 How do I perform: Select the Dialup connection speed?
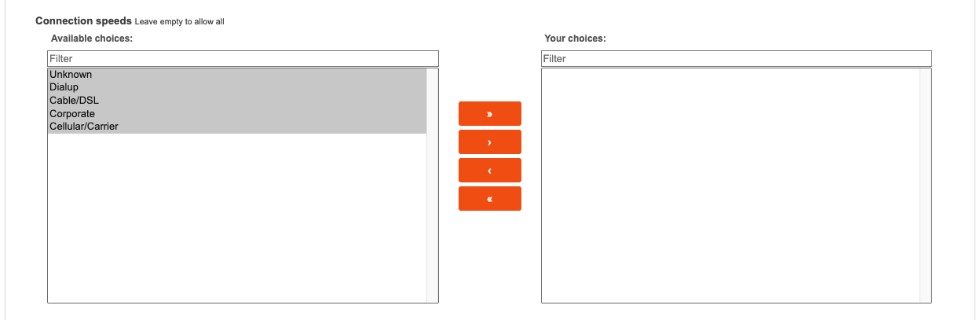pyautogui.click(x=64, y=87)
